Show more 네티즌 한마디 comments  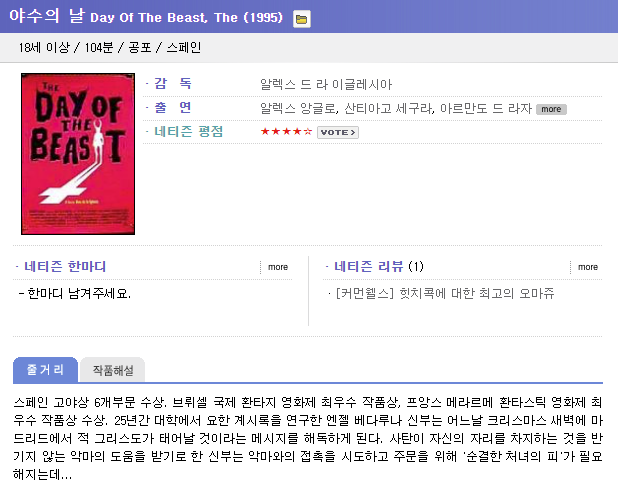pos(277,267)
